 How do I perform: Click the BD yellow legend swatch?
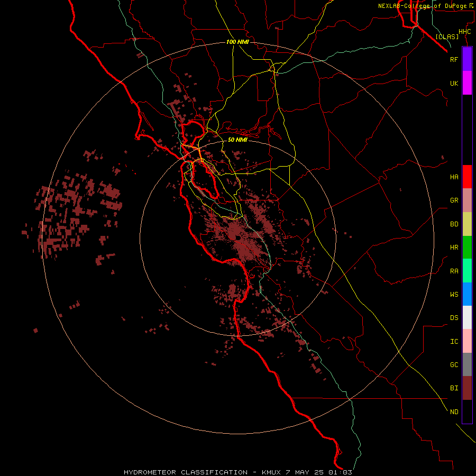[467, 224]
